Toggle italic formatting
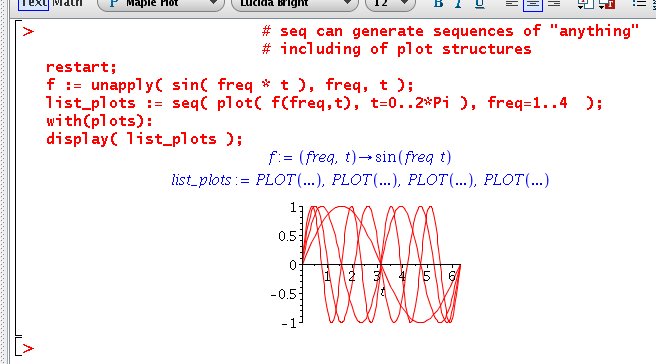This screenshot has height=364, width=656. coord(459,4)
